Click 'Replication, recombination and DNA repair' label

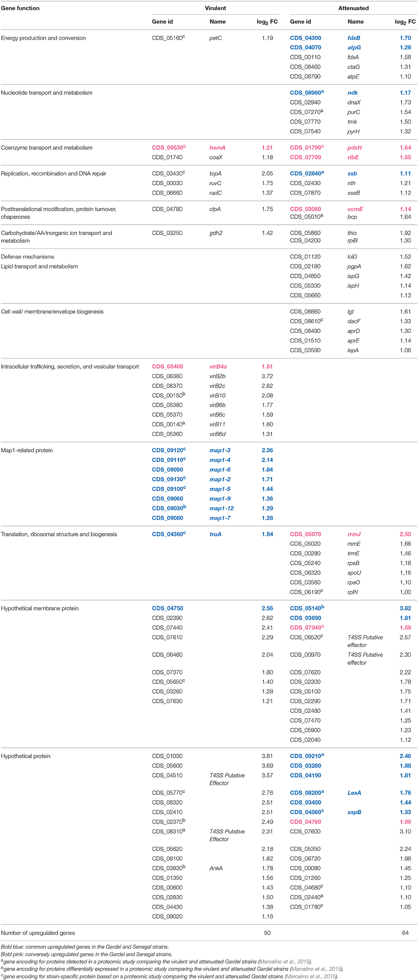(x=53, y=173)
